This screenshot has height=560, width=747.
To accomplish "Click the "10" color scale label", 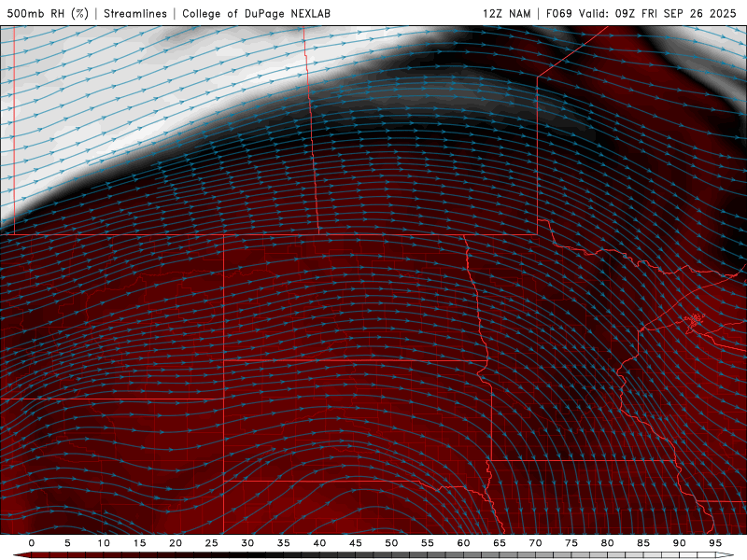I will [104, 543].
